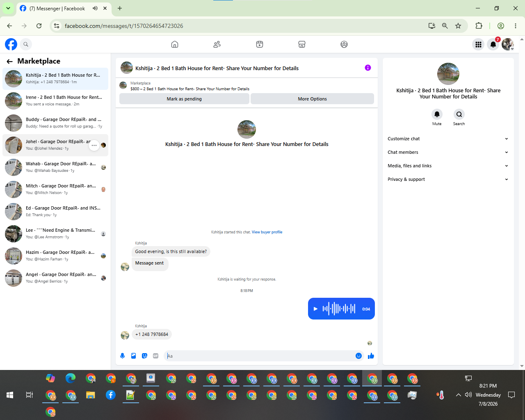Open the account profile picture menu
This screenshot has height=420, width=525.
click(x=508, y=44)
